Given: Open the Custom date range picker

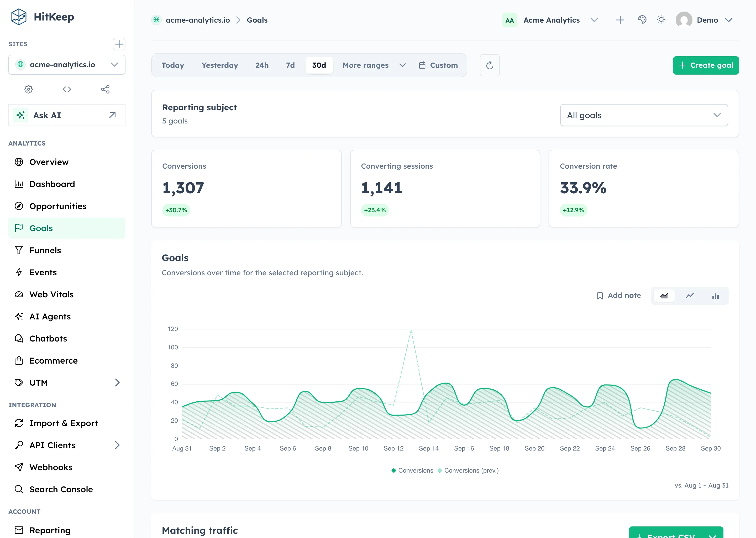Looking at the screenshot, I should pos(438,65).
